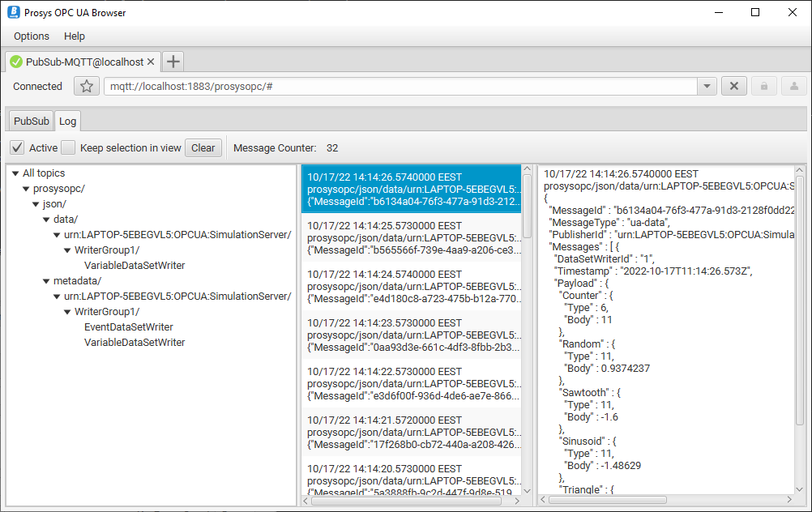Click the "Sawtooth" payload line
Screen dimensions: 812x512
click(x=590, y=392)
